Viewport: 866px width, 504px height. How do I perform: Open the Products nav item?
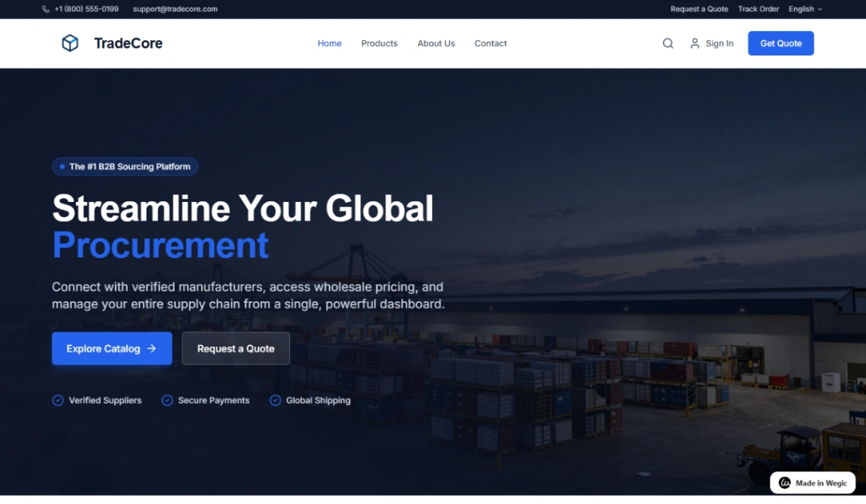(379, 43)
